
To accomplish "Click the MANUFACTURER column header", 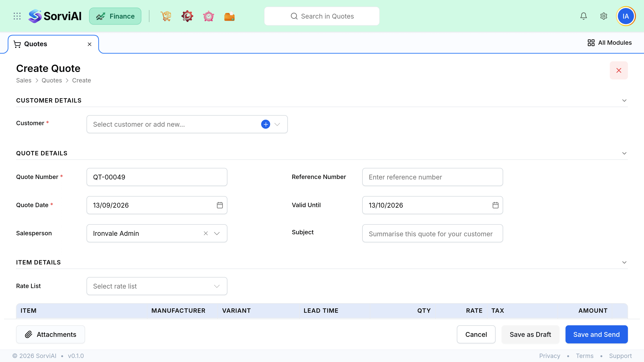I will (178, 311).
